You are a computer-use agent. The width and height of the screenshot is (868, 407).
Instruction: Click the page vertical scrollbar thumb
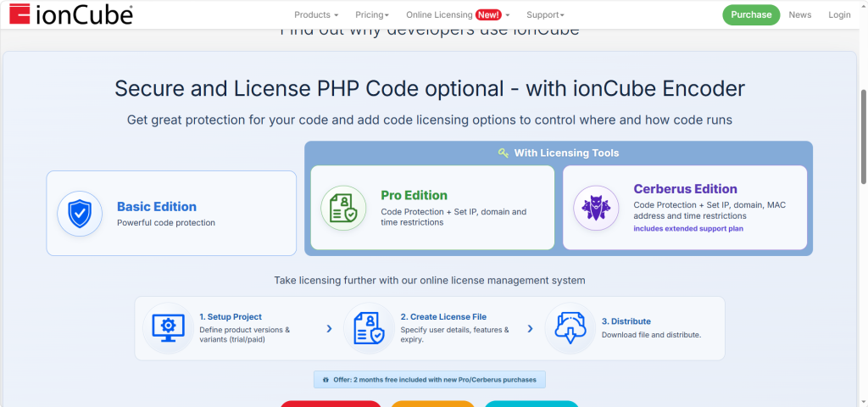[x=864, y=137]
